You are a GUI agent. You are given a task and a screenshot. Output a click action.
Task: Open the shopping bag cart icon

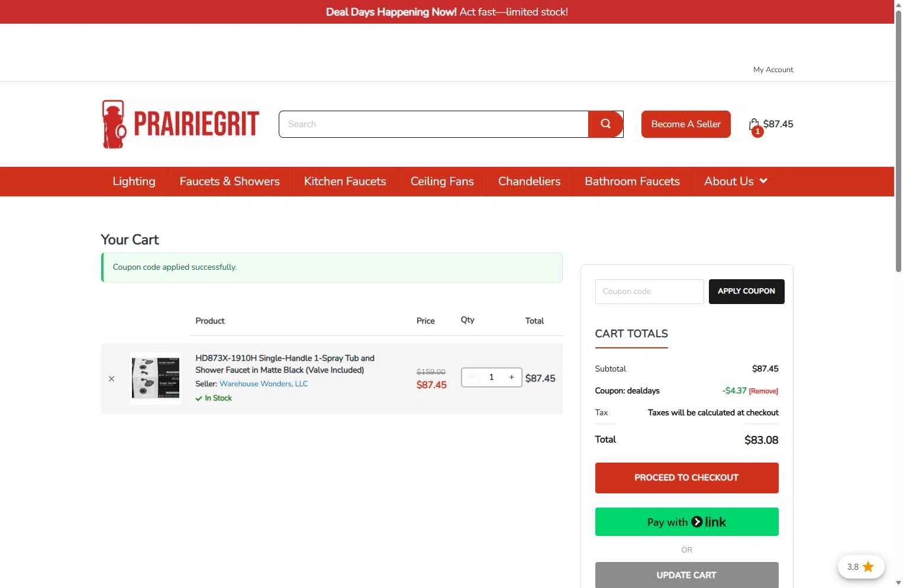[754, 125]
